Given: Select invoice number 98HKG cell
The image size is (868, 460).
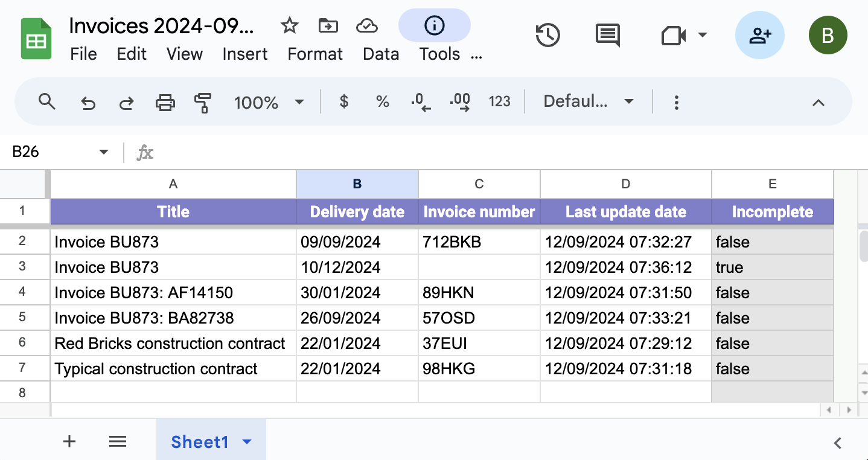Looking at the screenshot, I should tap(479, 369).
